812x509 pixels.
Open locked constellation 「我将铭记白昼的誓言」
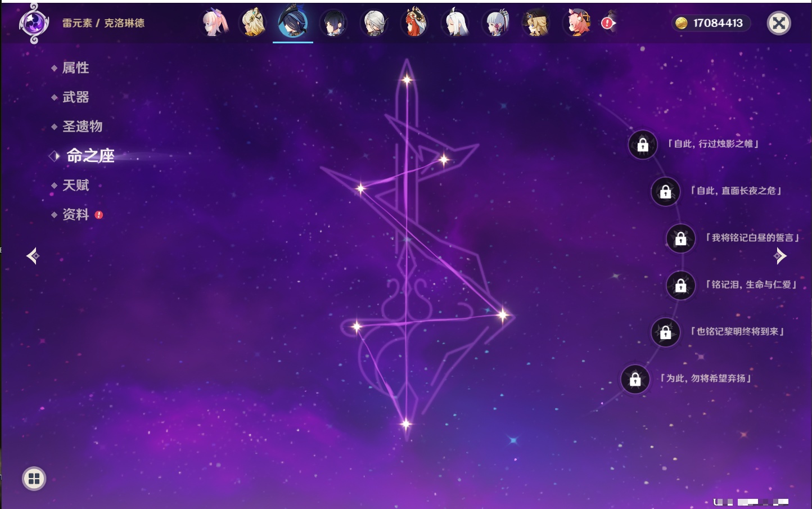click(680, 238)
